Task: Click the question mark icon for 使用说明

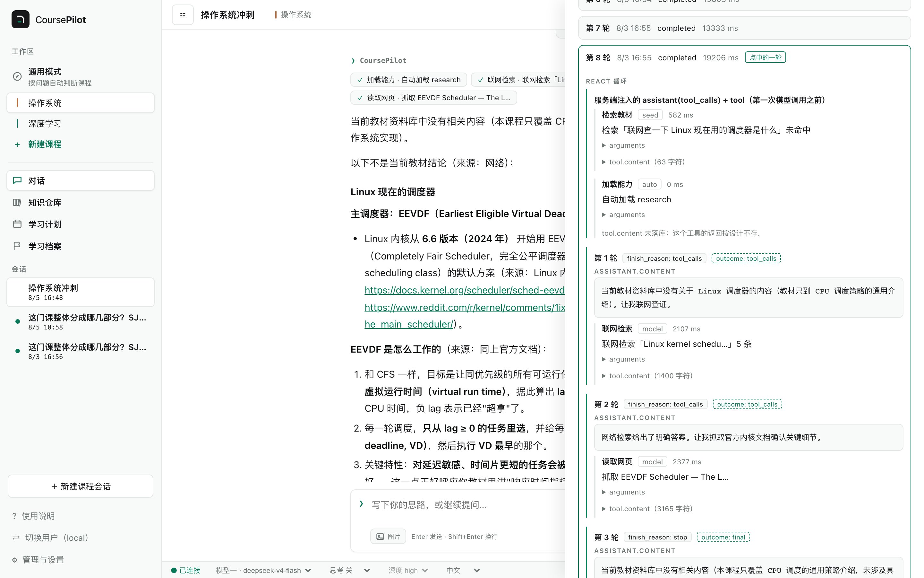Action: point(14,516)
